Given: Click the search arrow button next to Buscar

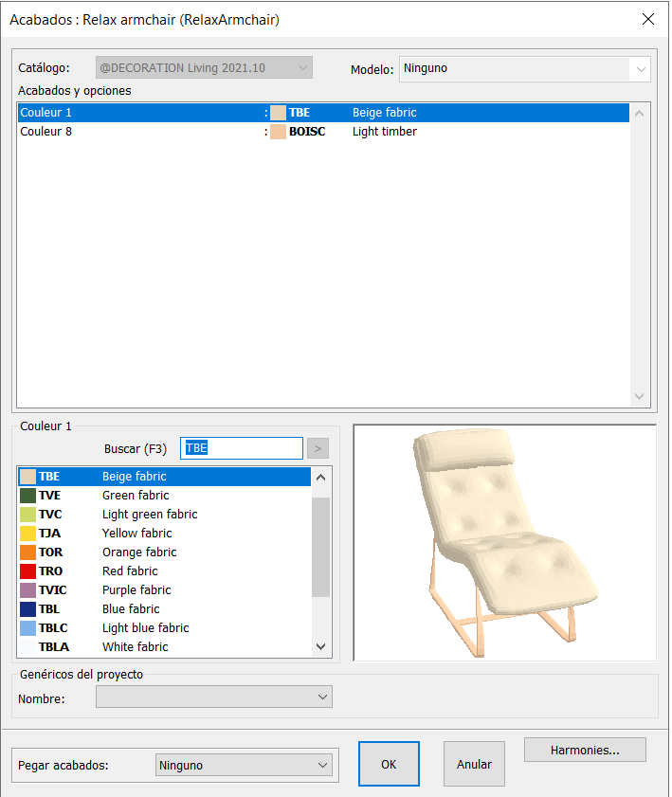Looking at the screenshot, I should tap(318, 448).
